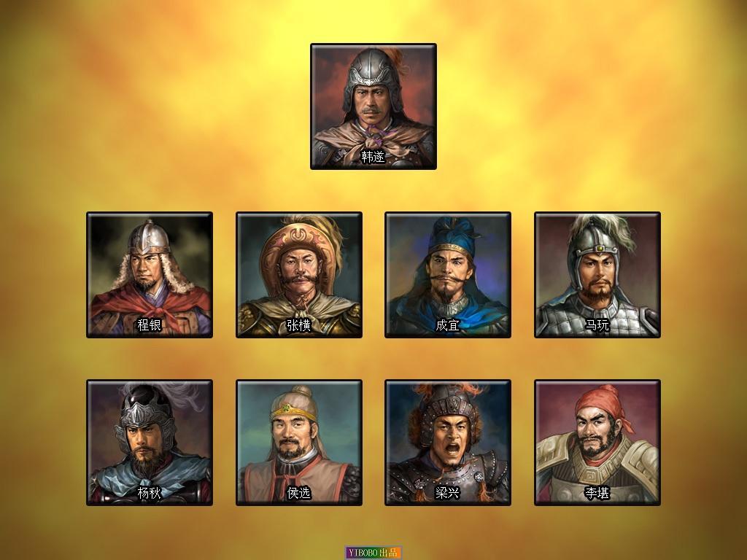The image size is (747, 560).
Task: Click the 程银 character portrait
Action: click(150, 275)
